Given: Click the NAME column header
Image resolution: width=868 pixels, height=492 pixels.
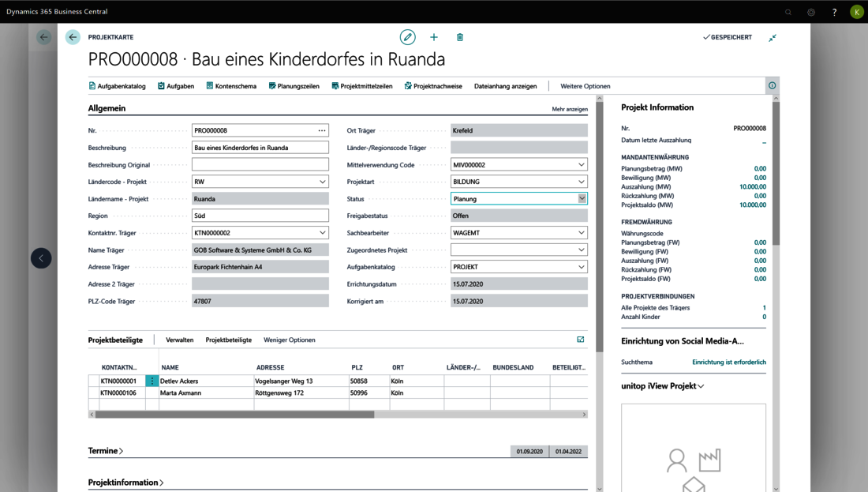Looking at the screenshot, I should click(170, 367).
